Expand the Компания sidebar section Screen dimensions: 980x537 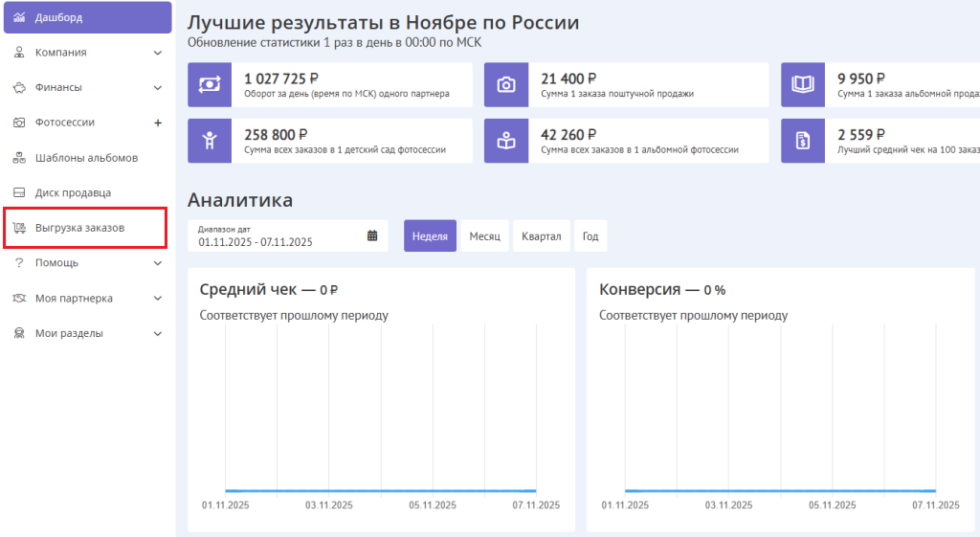point(158,53)
